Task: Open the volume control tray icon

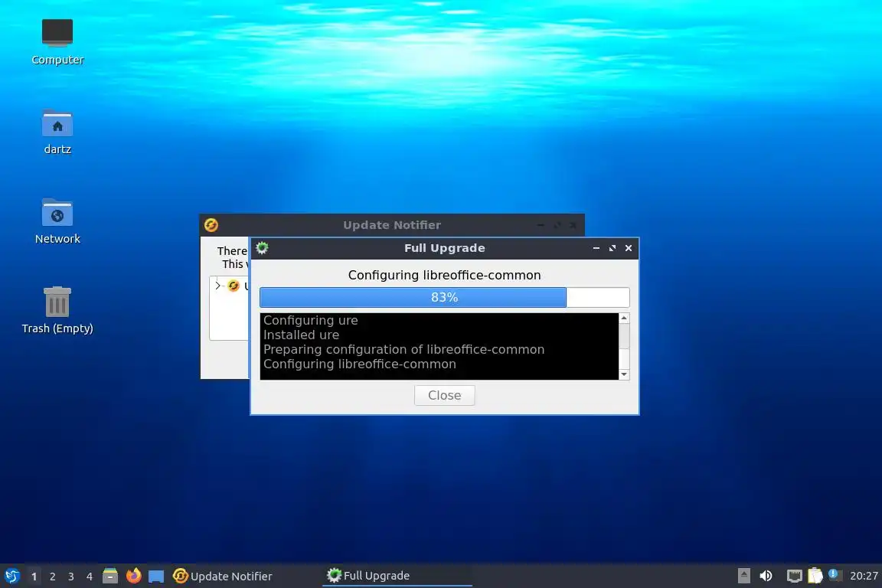Action: [766, 576]
